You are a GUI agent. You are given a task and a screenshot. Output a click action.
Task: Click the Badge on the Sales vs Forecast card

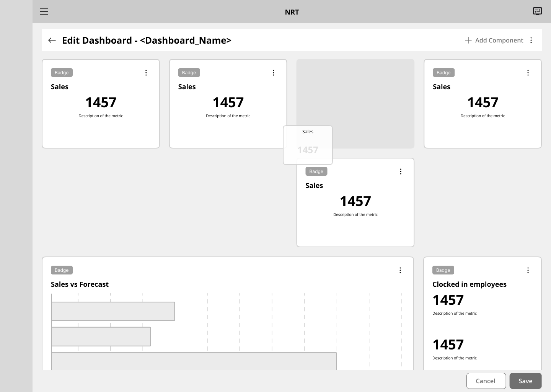click(62, 270)
